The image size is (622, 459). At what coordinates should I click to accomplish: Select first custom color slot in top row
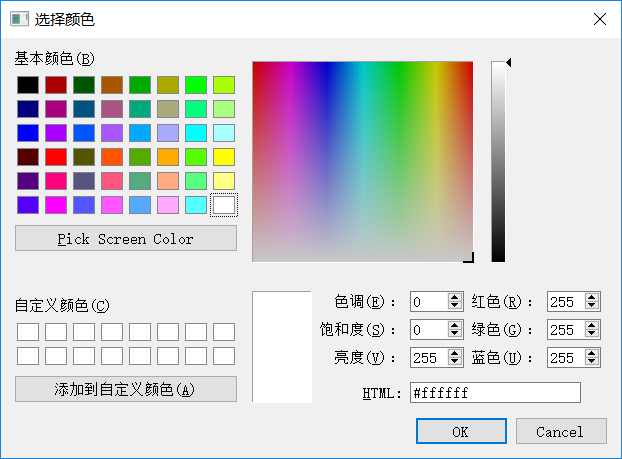[x=28, y=332]
